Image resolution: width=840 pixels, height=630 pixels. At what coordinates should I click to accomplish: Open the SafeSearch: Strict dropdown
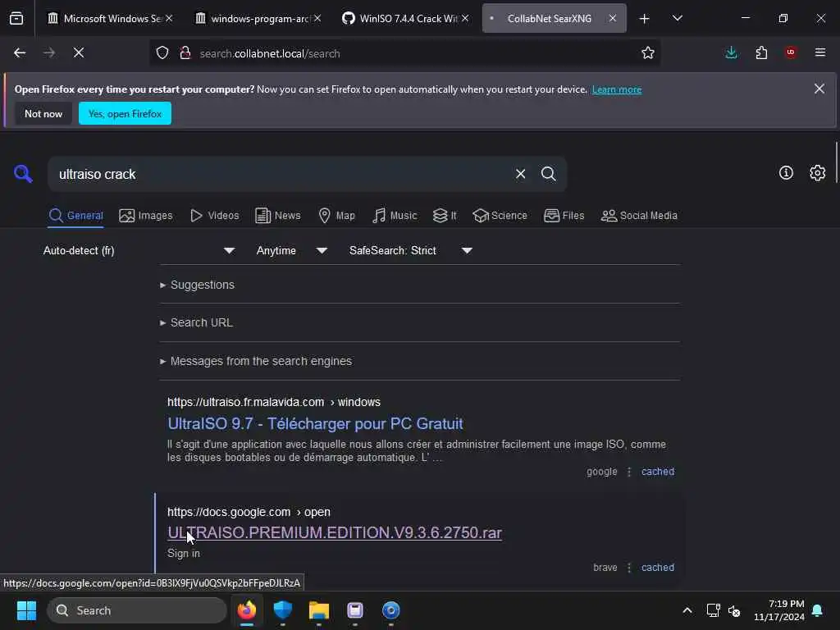[410, 250]
